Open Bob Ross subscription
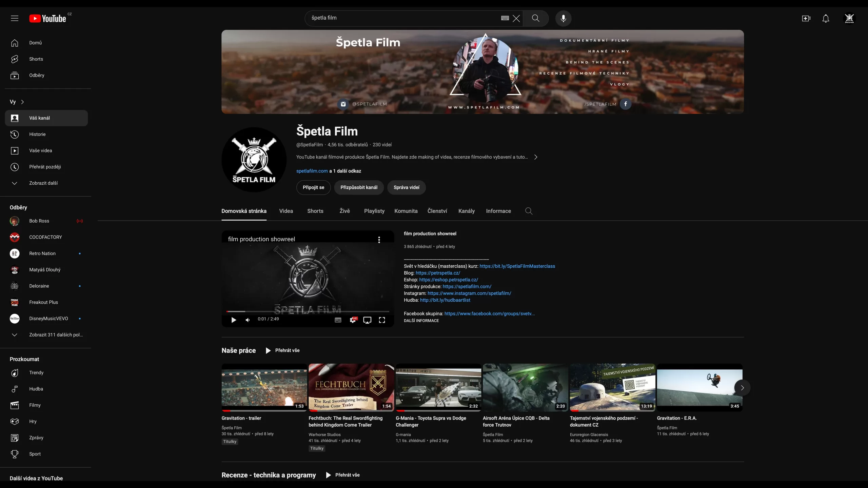The width and height of the screenshot is (868, 488). pyautogui.click(x=46, y=221)
